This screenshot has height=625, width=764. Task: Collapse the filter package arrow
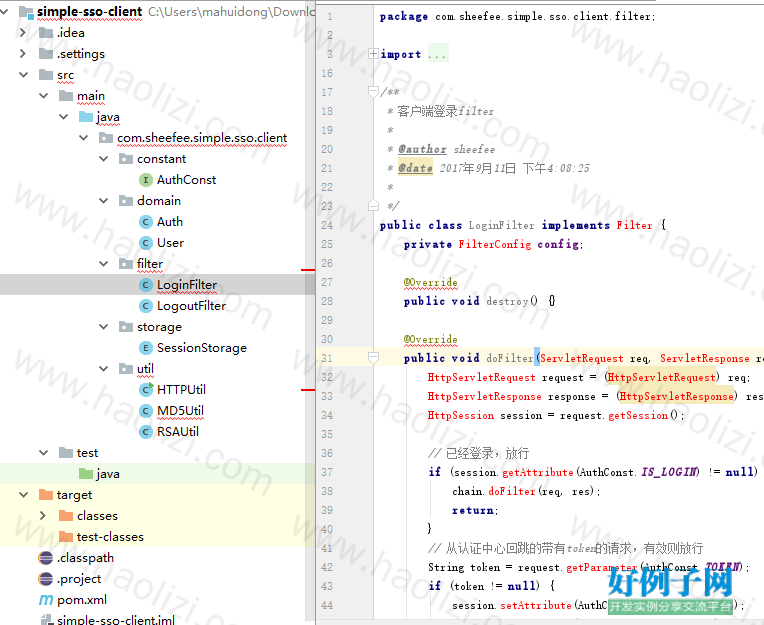pyautogui.click(x=103, y=264)
